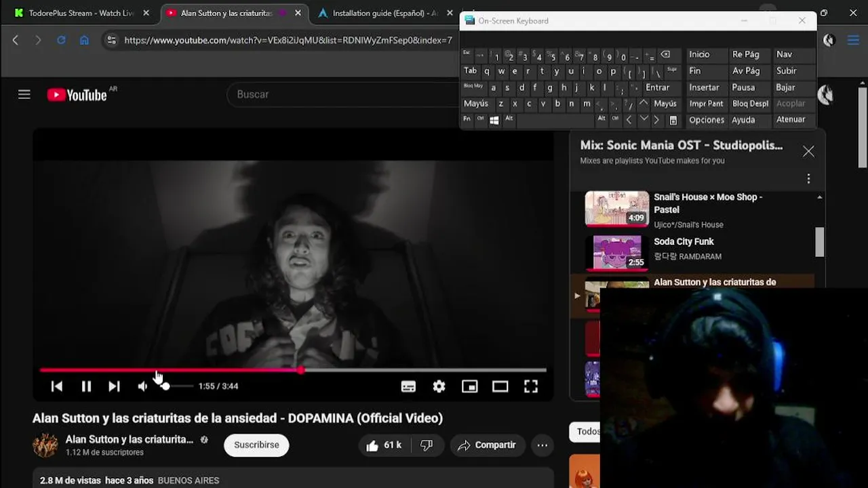Click into the YouTube Buscar search field
The height and width of the screenshot is (488, 868).
pyautogui.click(x=342, y=94)
